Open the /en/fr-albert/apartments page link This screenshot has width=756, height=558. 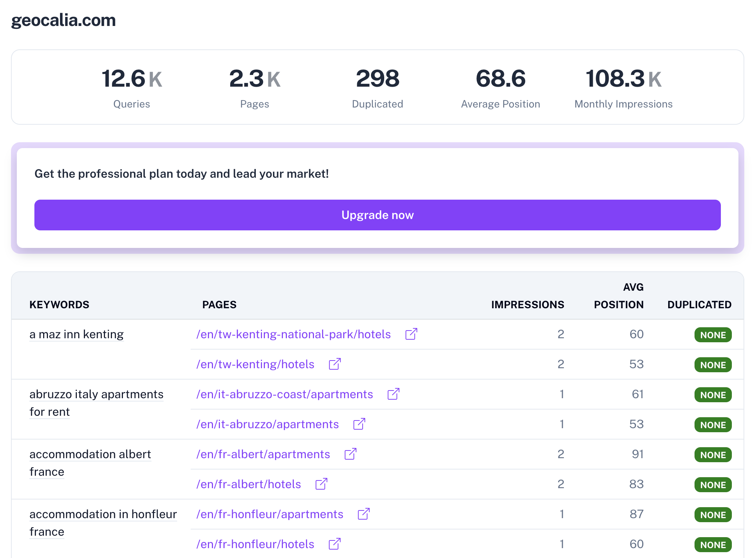coord(263,454)
